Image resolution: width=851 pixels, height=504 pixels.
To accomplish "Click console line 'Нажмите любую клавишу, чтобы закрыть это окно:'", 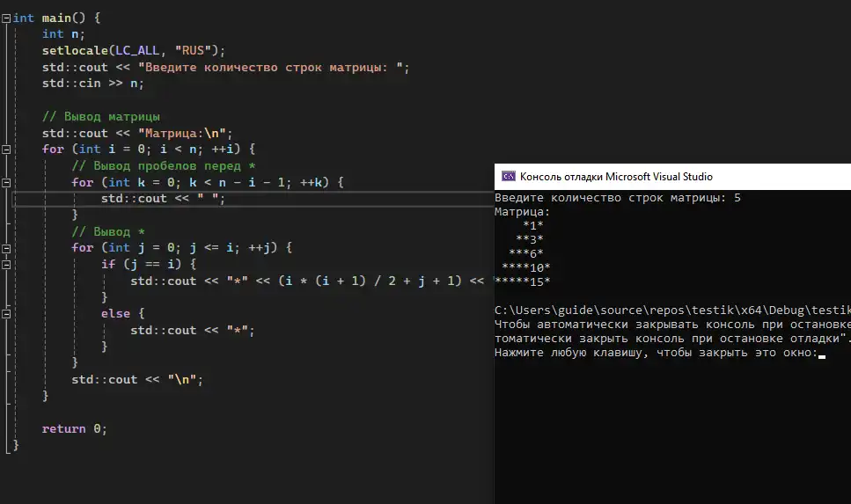I will pos(656,353).
